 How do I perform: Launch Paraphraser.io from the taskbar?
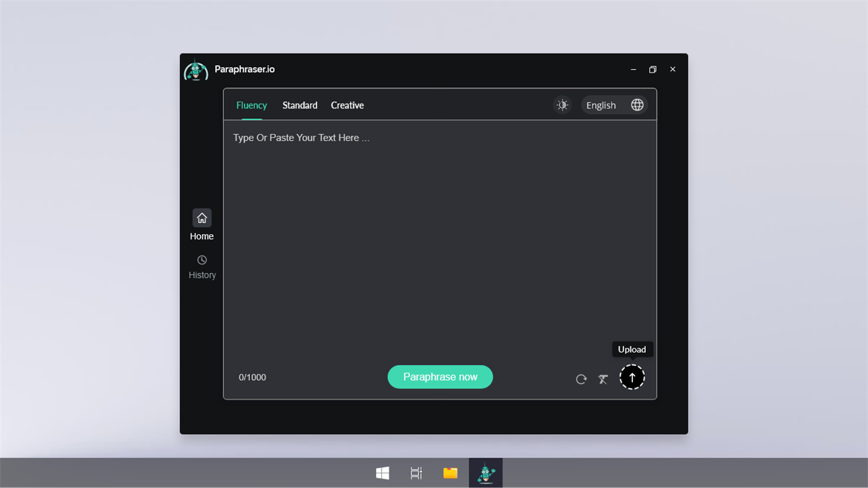pyautogui.click(x=485, y=472)
